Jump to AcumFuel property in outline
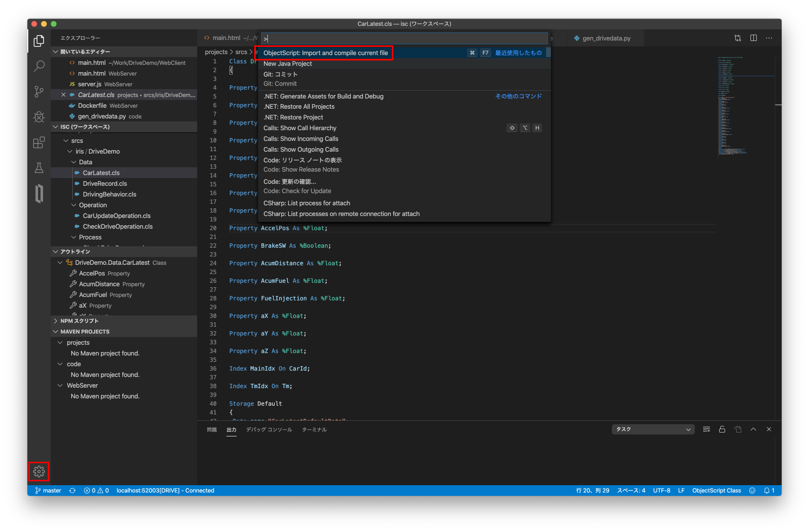809x532 pixels. coord(124,295)
